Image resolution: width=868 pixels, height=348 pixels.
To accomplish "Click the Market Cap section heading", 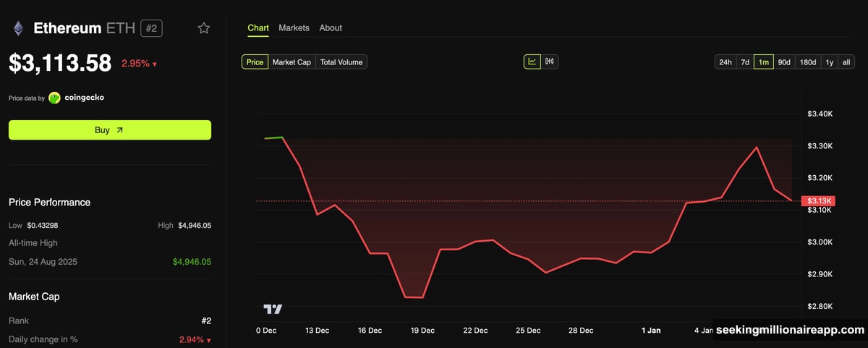I will [x=34, y=297].
